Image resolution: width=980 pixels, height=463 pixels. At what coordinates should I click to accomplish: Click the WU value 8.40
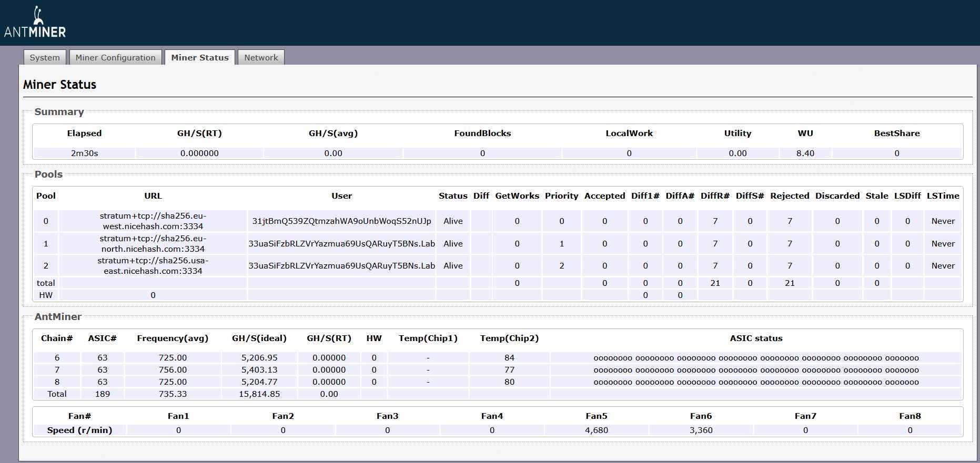click(805, 153)
